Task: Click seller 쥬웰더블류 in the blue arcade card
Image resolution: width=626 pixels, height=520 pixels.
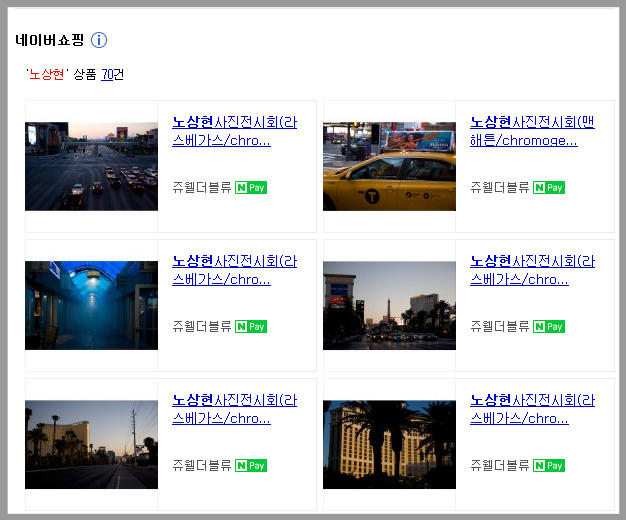Action: click(x=202, y=326)
